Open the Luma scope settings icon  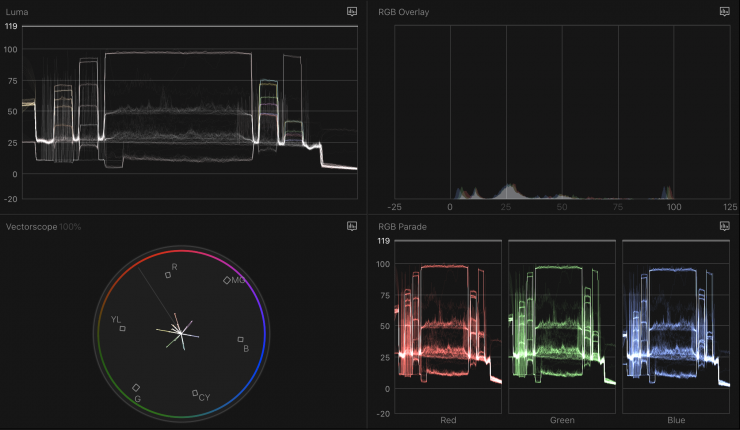coord(352,11)
